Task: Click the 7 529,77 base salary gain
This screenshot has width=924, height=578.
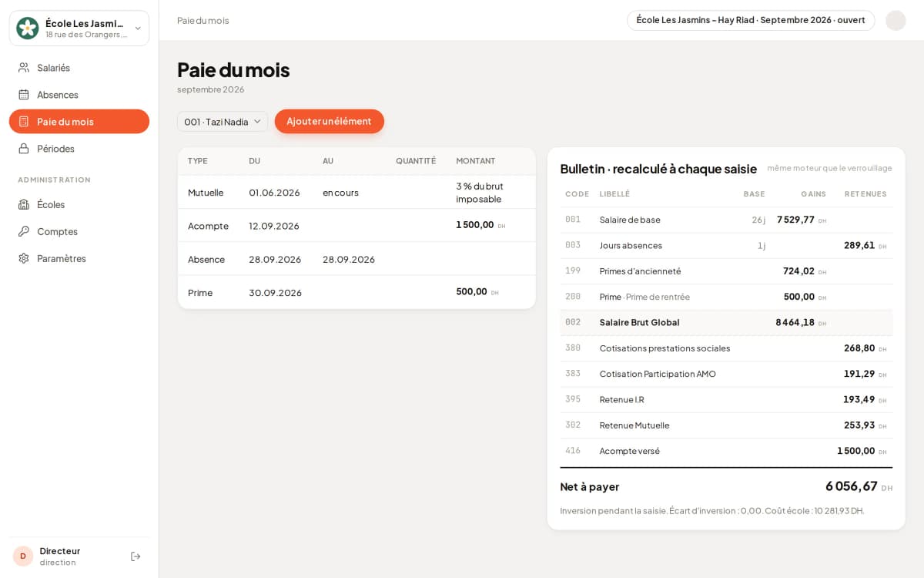Action: coord(802,220)
